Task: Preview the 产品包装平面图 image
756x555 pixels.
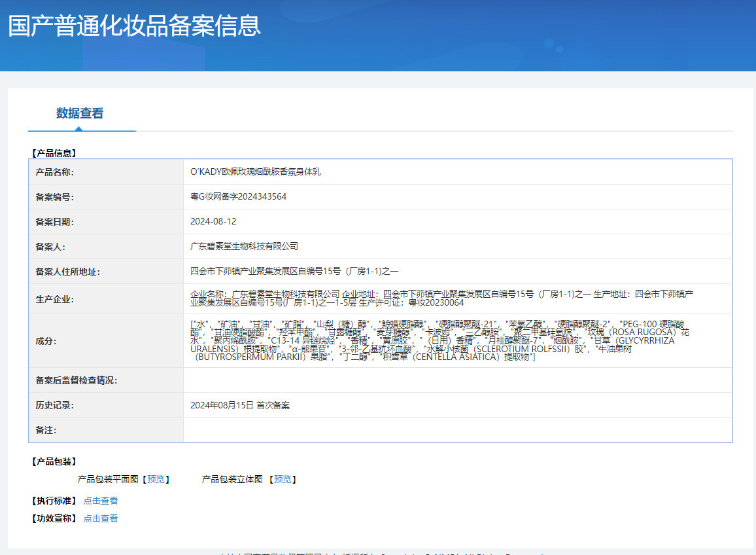Action: [x=156, y=479]
